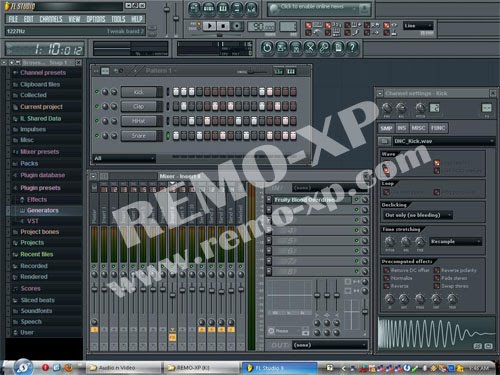Expand Channel presets in browser
500x375 pixels.
tap(43, 73)
